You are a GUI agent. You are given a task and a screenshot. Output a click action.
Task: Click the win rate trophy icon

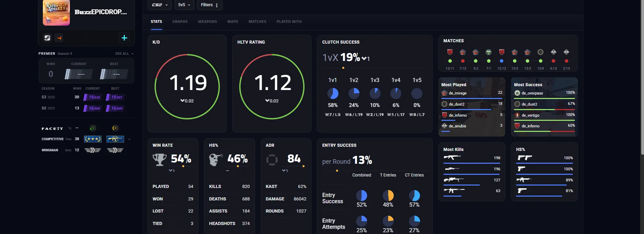(x=160, y=160)
